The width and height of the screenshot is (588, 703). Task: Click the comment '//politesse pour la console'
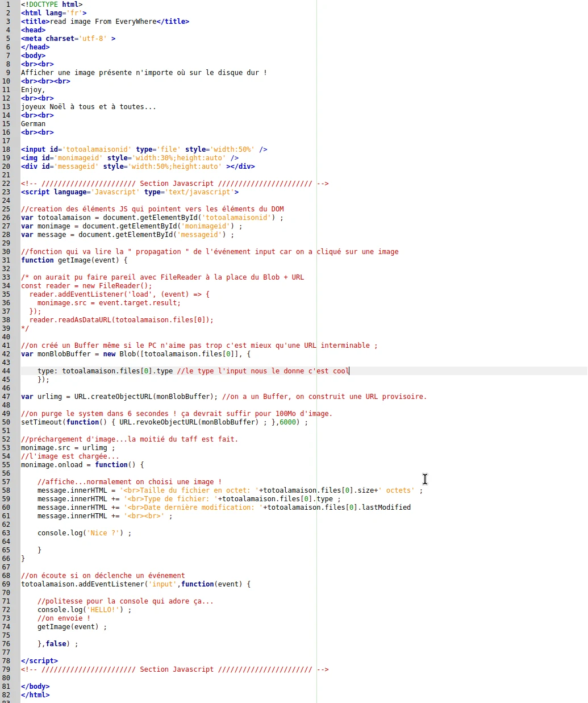pos(93,601)
